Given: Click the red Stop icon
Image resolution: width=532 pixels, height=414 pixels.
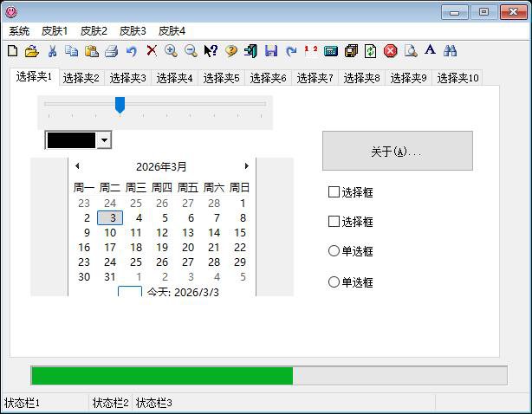Looking at the screenshot, I should tap(391, 51).
